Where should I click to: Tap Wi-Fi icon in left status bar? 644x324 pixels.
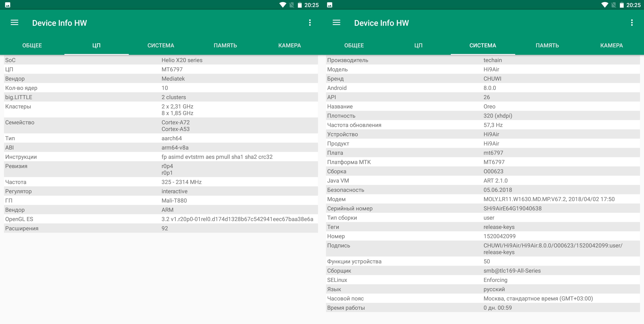pyautogui.click(x=283, y=5)
